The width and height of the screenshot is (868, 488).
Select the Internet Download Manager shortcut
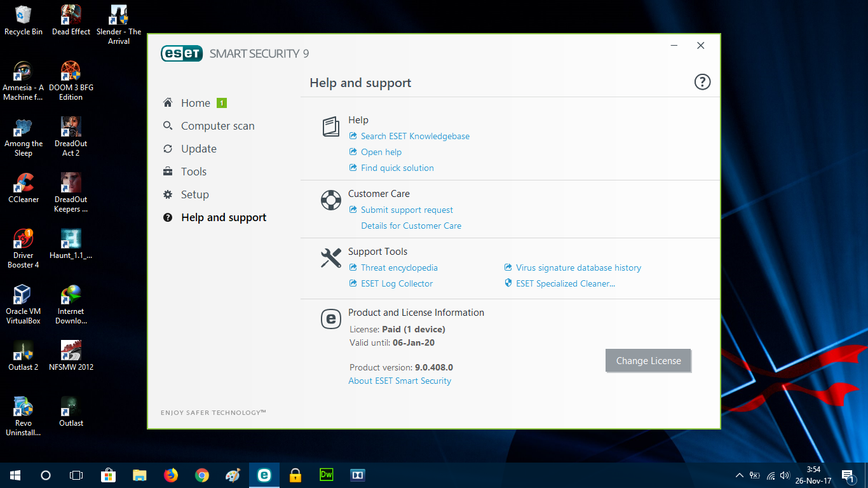click(x=71, y=305)
